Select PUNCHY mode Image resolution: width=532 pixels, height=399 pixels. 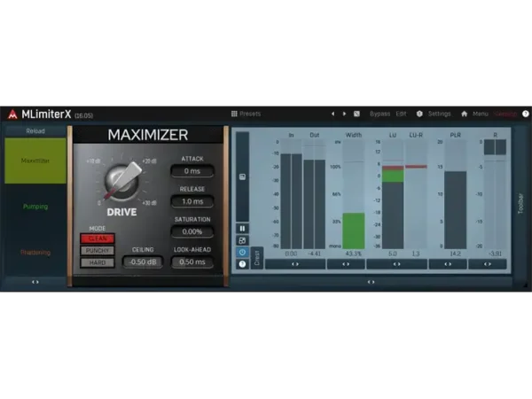tap(98, 250)
